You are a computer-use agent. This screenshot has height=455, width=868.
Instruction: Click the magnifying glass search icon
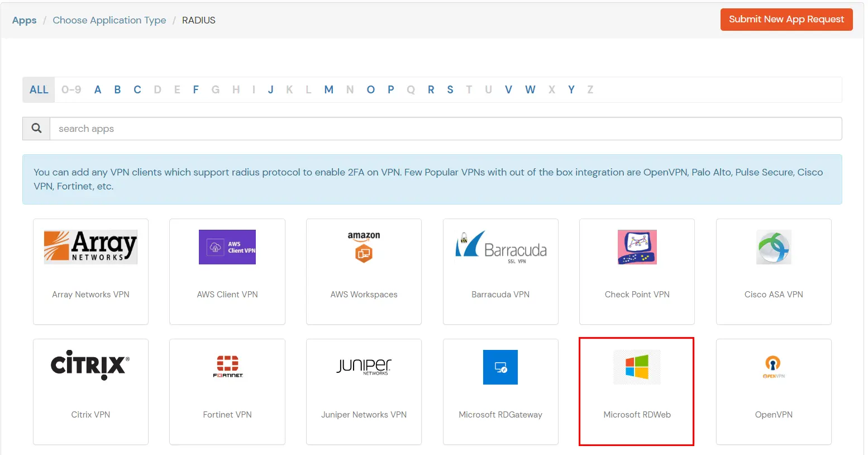click(x=36, y=129)
